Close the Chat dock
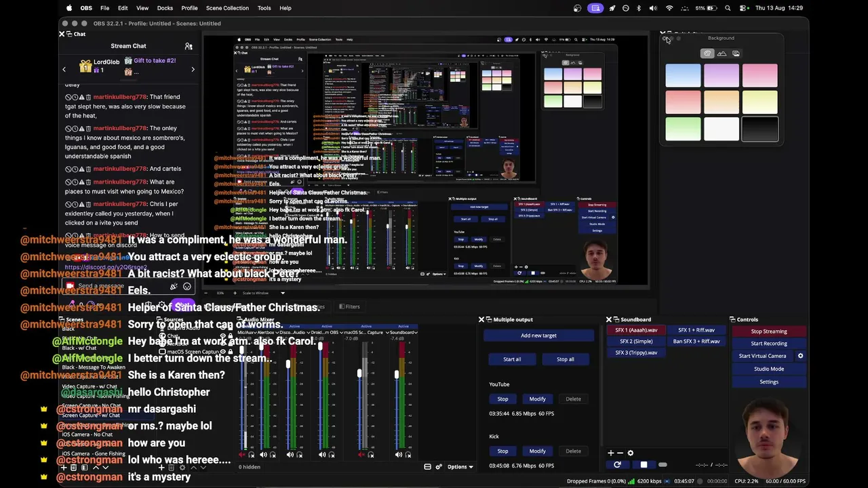868x488 pixels. coord(62,34)
